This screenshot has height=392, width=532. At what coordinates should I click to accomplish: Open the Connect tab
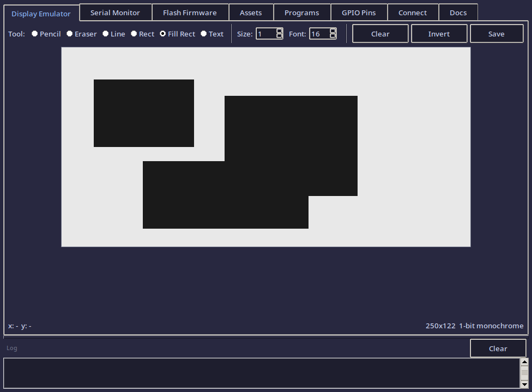coord(413,12)
